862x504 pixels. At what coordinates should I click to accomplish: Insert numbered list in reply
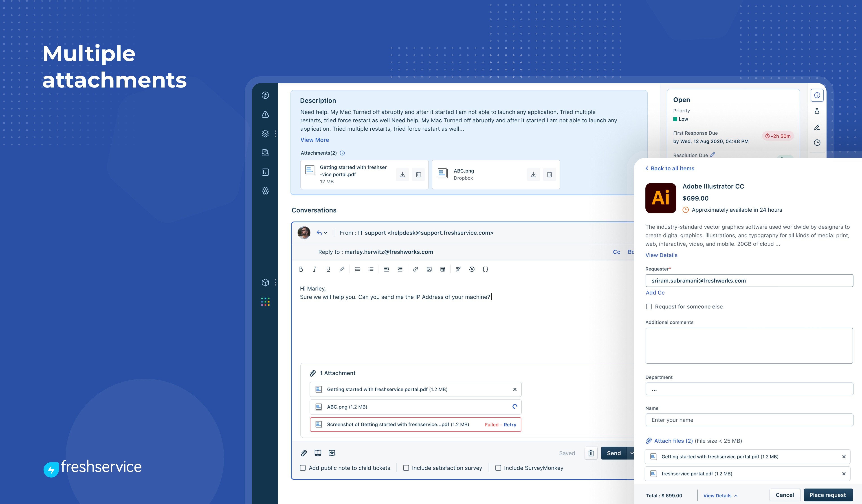tap(357, 269)
